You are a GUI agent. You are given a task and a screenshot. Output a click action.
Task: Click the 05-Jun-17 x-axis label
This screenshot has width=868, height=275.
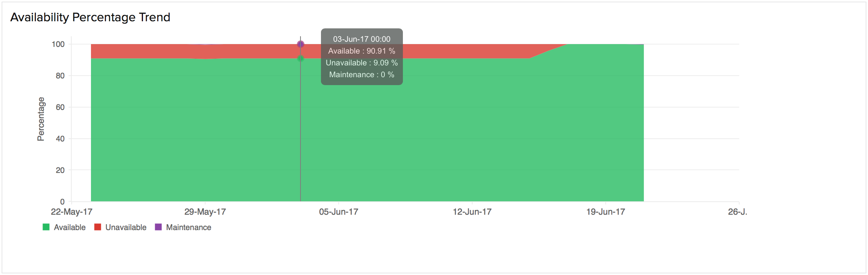pyautogui.click(x=338, y=212)
